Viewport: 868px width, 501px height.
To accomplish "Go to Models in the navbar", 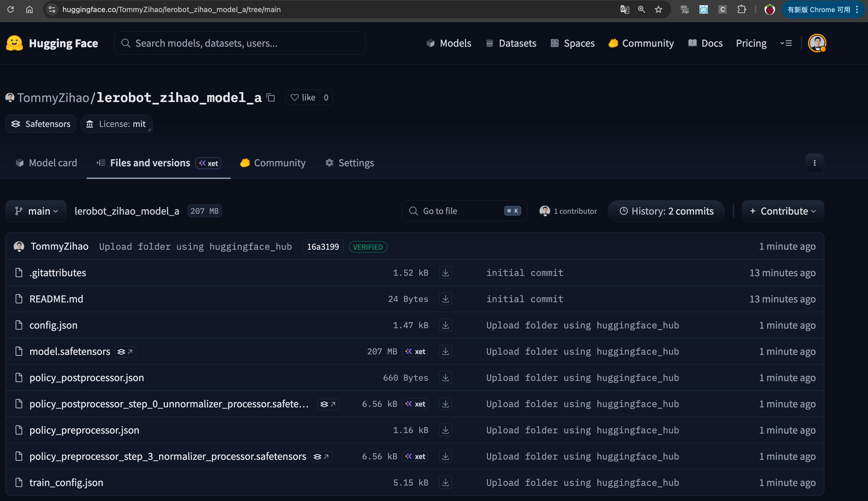I will tap(449, 43).
